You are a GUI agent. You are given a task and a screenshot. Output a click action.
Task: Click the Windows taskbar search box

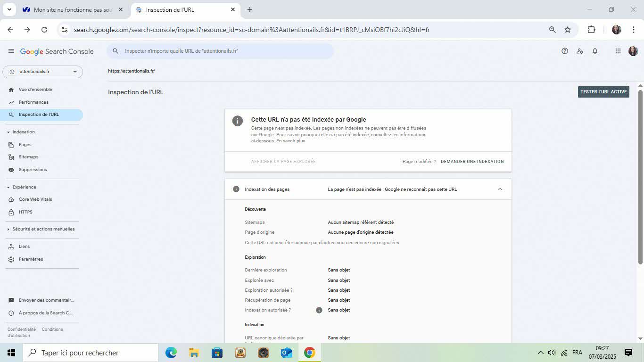[91, 353]
